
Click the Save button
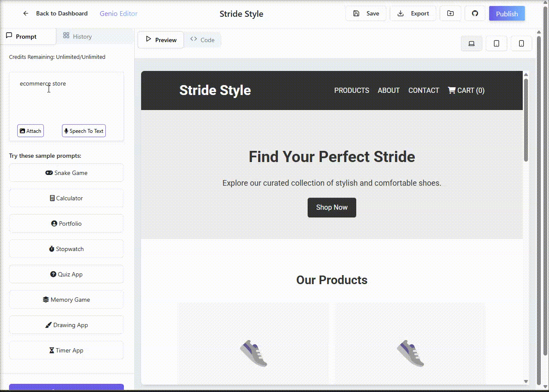(x=366, y=13)
